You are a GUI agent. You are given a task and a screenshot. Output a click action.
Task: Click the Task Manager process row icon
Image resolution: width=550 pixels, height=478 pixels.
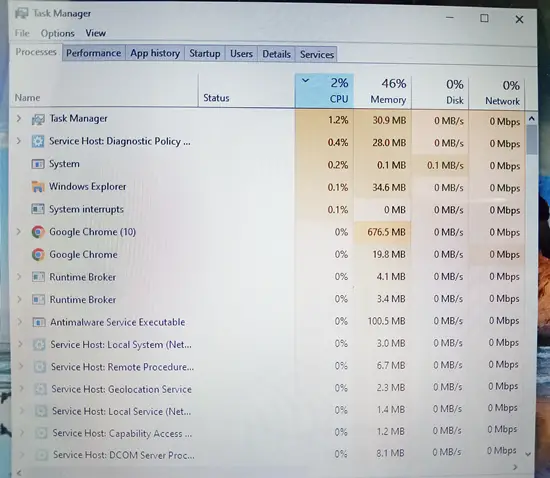[x=38, y=119]
